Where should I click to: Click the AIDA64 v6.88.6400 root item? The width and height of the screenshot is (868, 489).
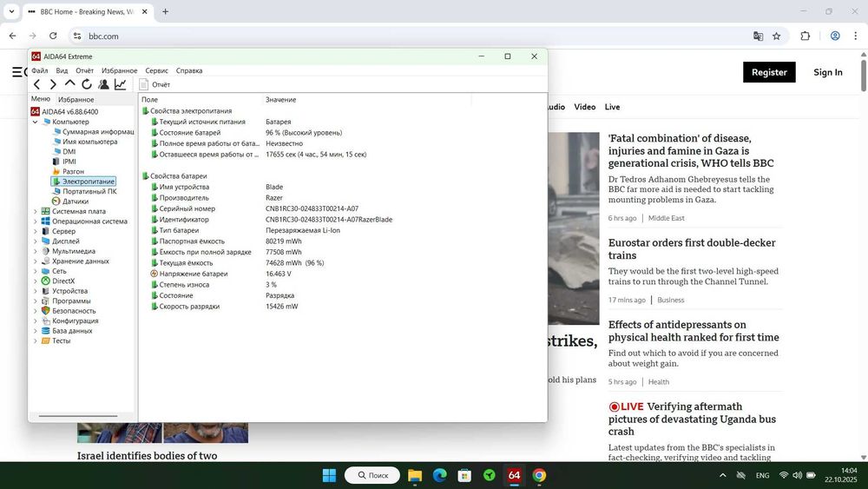(x=65, y=112)
